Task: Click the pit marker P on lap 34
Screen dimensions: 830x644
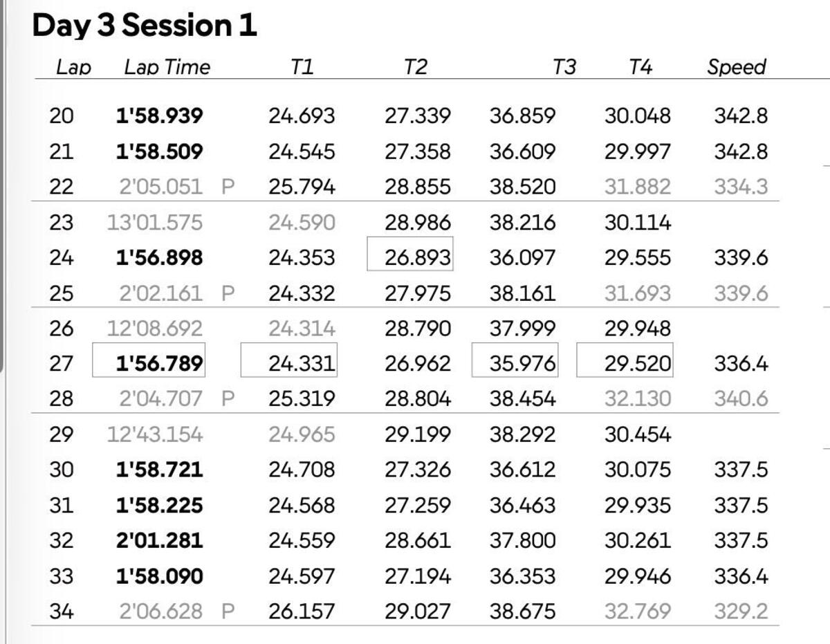Action: pos(228,611)
